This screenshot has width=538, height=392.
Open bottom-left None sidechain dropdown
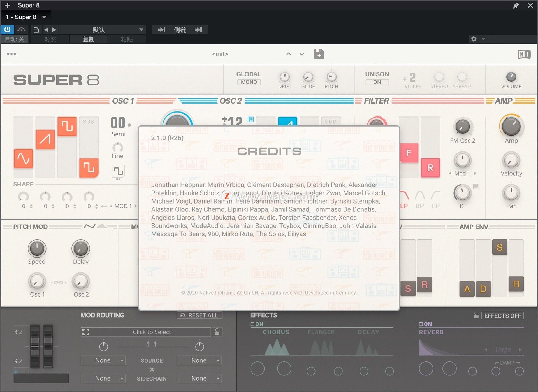coord(103,378)
